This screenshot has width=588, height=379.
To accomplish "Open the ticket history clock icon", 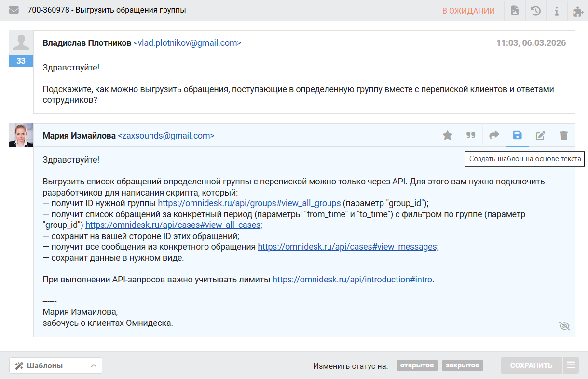I will pos(535,11).
